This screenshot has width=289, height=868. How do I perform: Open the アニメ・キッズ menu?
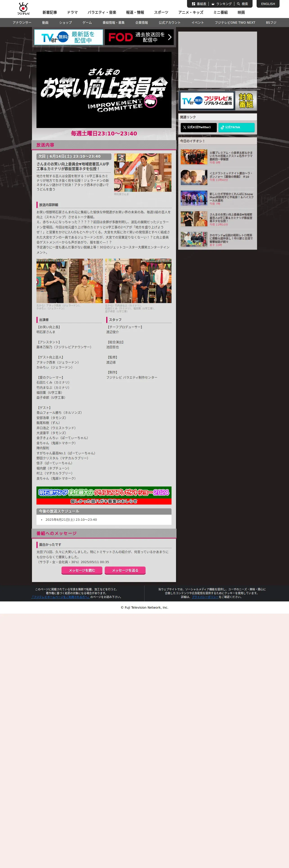tap(191, 12)
